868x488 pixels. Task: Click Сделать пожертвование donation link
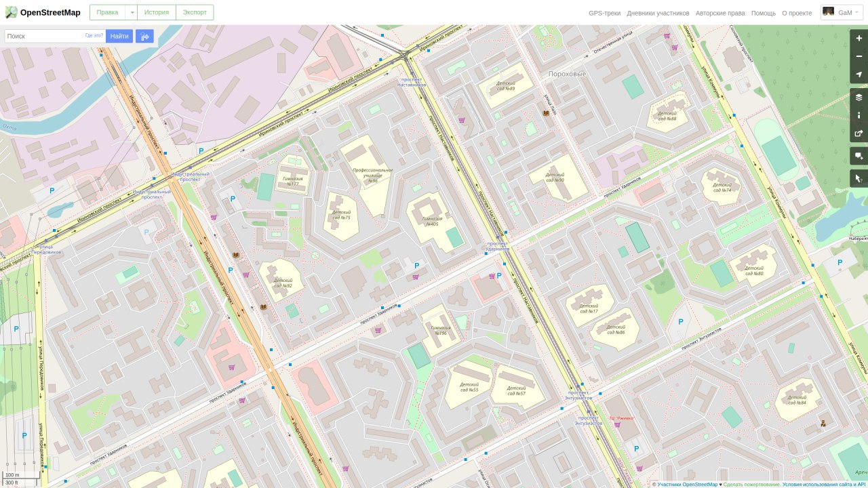pos(751,484)
